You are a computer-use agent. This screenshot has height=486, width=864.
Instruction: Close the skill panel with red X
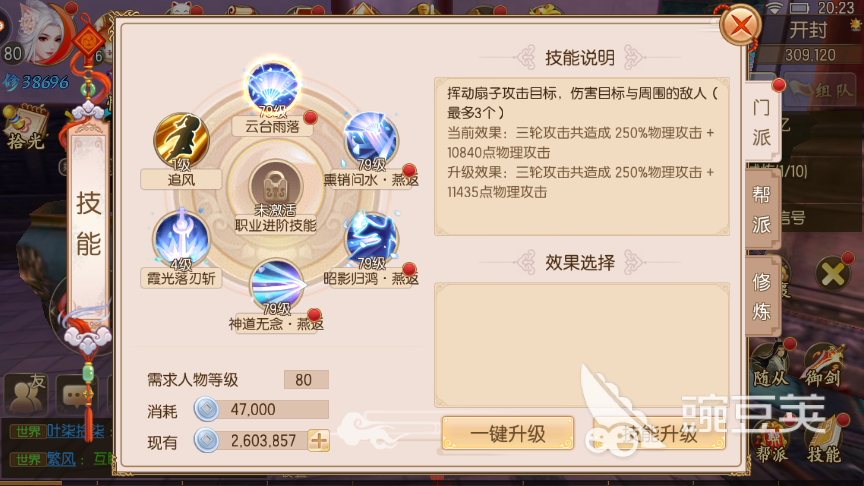741,25
